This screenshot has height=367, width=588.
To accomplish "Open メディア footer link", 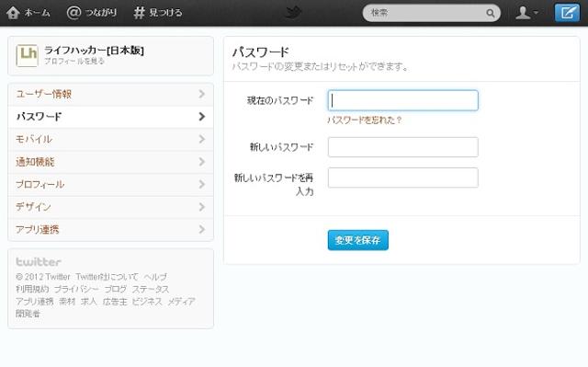I will 181,302.
